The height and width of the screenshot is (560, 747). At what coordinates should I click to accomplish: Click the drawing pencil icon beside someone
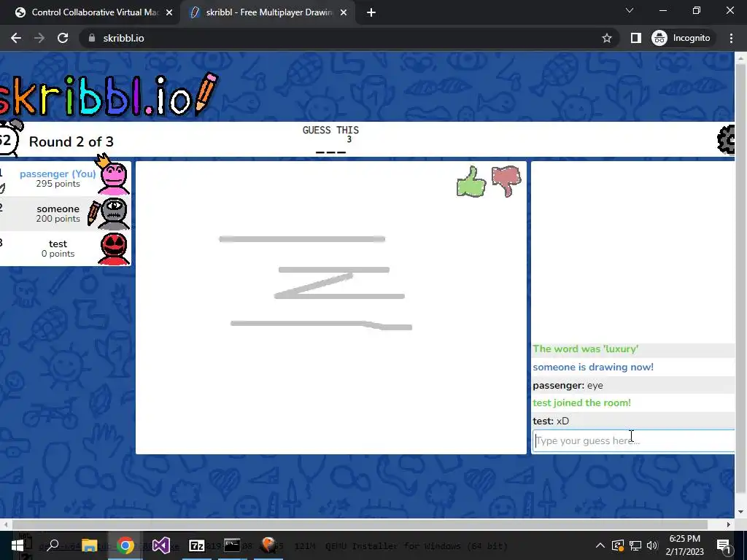pos(93,214)
